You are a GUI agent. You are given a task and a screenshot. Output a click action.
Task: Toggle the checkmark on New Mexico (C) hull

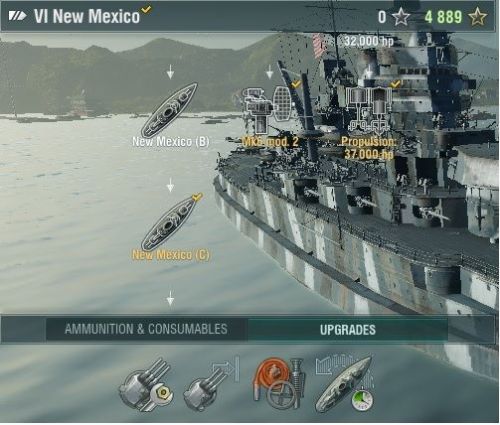[197, 197]
